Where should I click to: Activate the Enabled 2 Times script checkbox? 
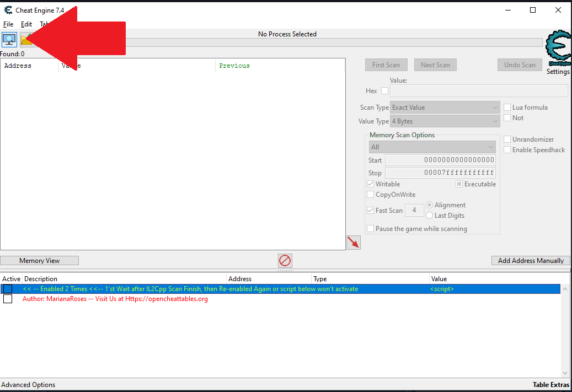coord(8,289)
